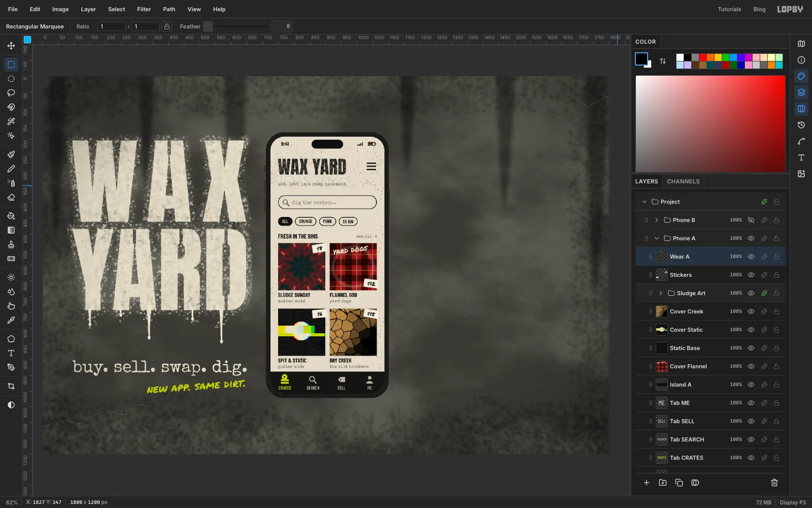Screen dimensions: 812x508
Task: Select the Elliptical Marquee tool
Action: (x=11, y=79)
